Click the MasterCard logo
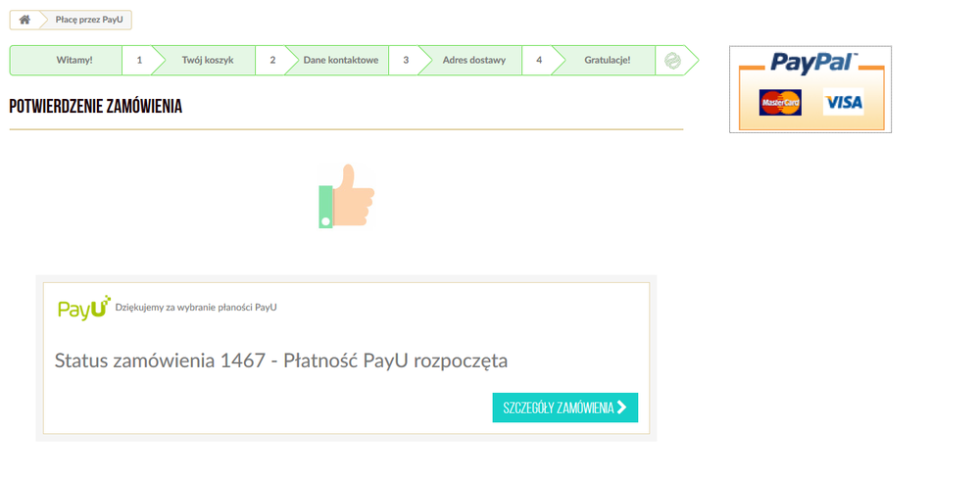 pyautogui.click(x=780, y=102)
